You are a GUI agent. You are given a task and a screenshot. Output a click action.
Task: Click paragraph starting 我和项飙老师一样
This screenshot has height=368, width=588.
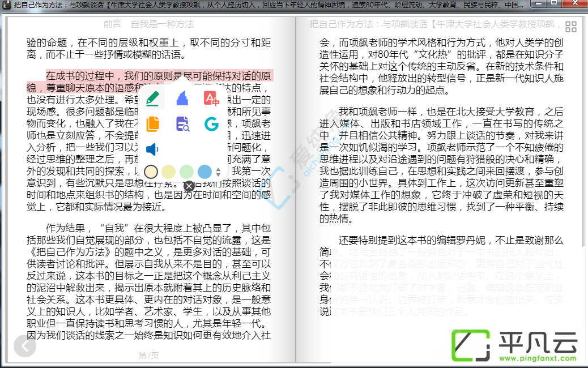pos(441,165)
